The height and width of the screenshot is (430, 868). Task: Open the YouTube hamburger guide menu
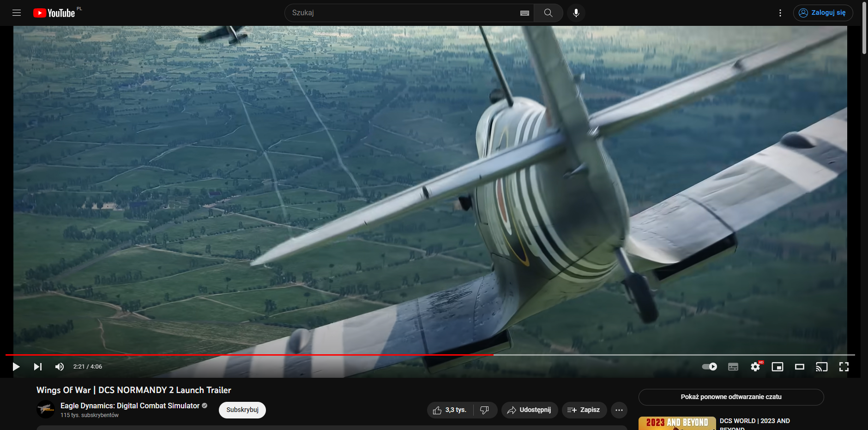click(17, 13)
